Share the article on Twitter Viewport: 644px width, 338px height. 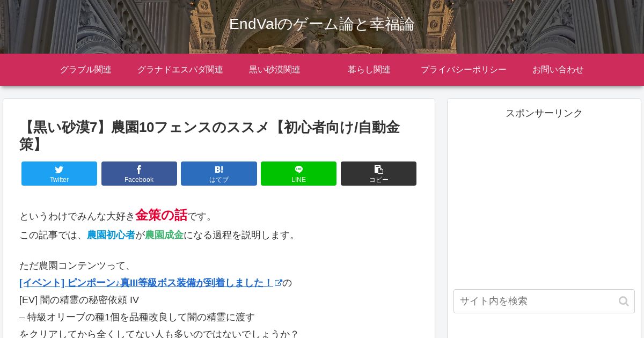click(x=59, y=173)
